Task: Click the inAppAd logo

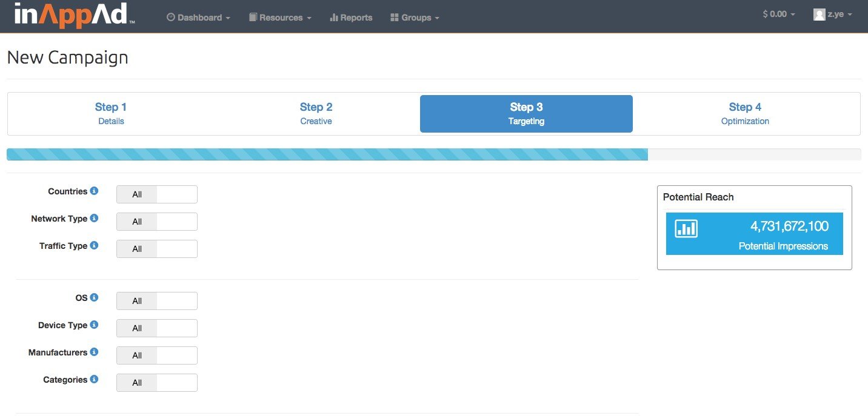Action: pyautogui.click(x=73, y=14)
